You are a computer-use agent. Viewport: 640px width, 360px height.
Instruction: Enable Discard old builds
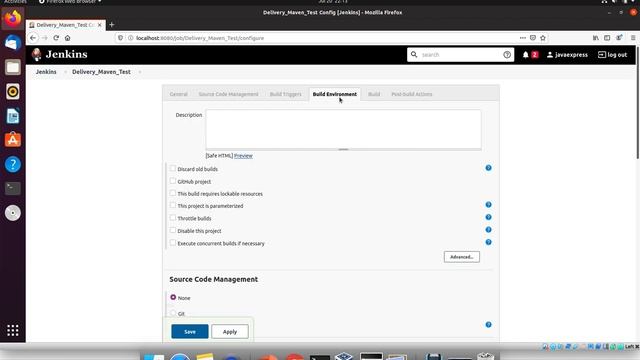pyautogui.click(x=173, y=168)
